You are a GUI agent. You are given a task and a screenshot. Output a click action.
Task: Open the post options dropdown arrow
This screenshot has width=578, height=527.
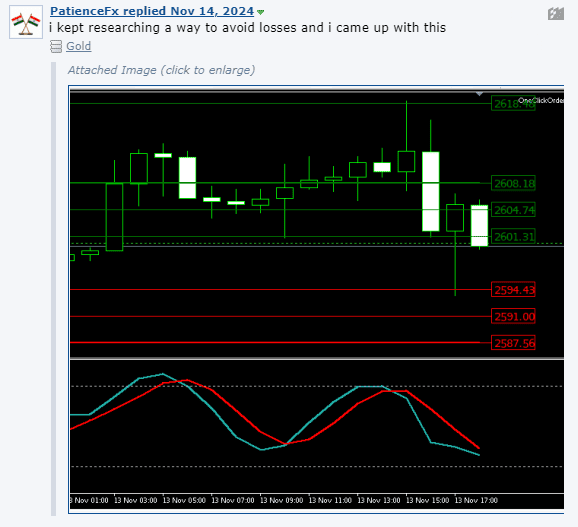260,12
